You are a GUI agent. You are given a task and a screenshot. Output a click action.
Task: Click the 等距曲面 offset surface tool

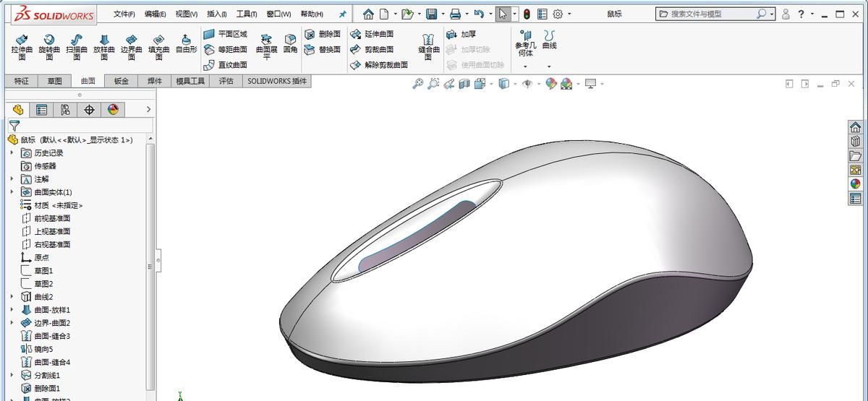tap(226, 49)
